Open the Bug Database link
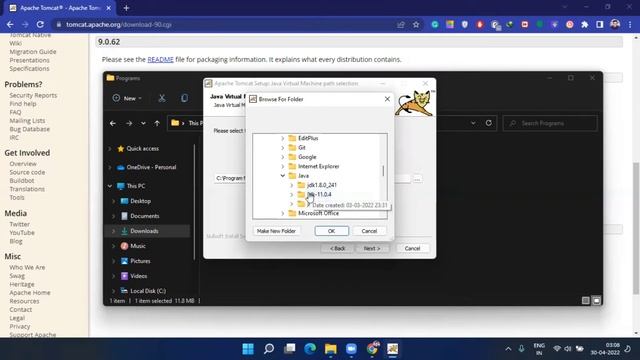 coord(29,129)
